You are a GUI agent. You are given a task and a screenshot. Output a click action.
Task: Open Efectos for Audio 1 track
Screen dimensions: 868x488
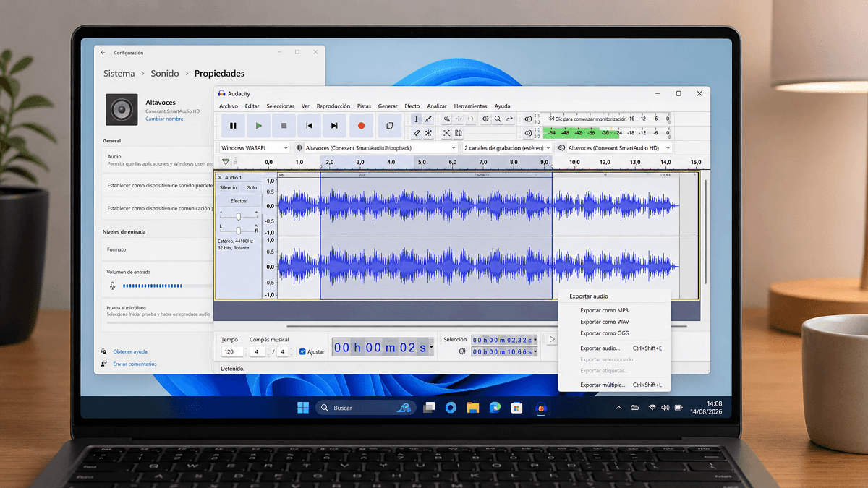(239, 200)
